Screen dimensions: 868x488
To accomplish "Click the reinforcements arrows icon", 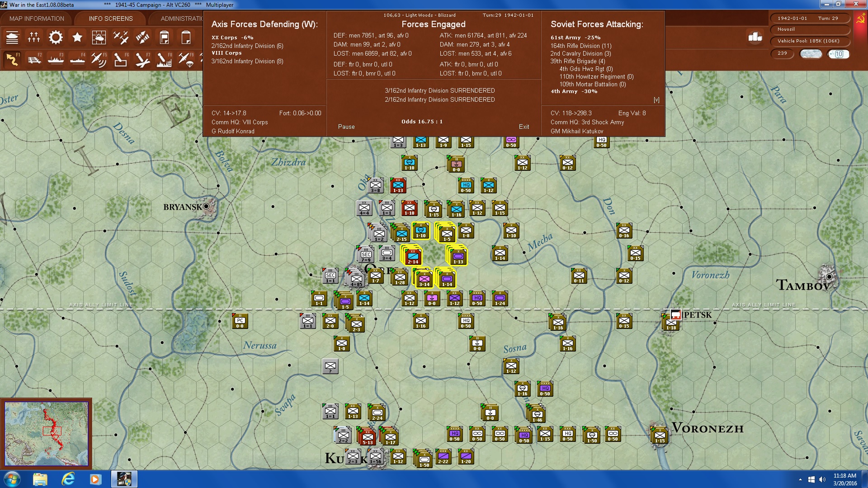I will point(142,38).
